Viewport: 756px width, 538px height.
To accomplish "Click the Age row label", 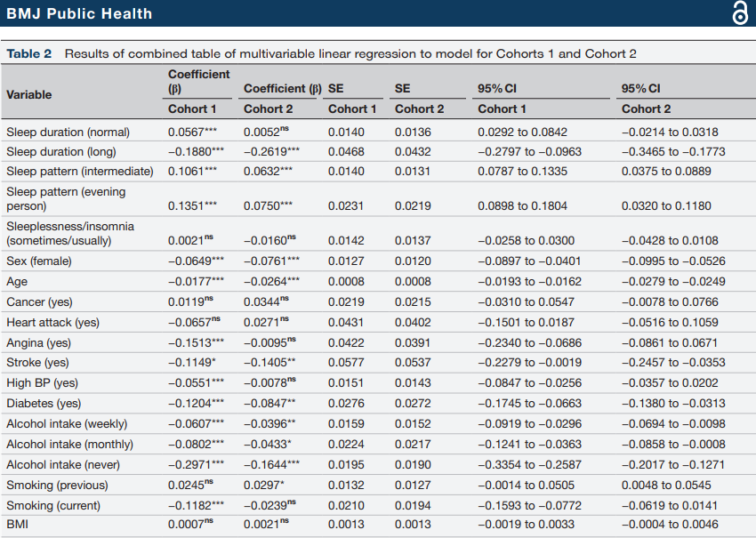I will [x=17, y=281].
